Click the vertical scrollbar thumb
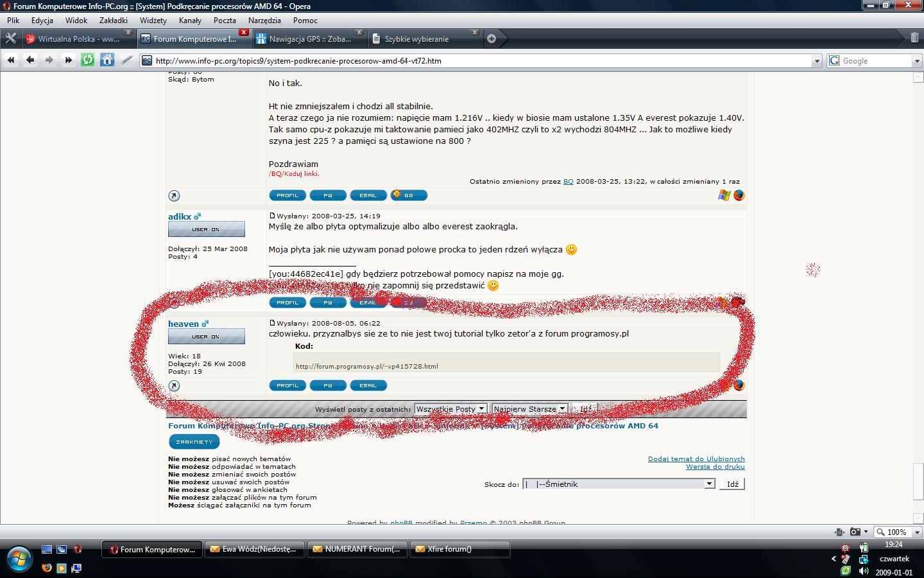The width and height of the screenshot is (924, 578). (x=918, y=481)
